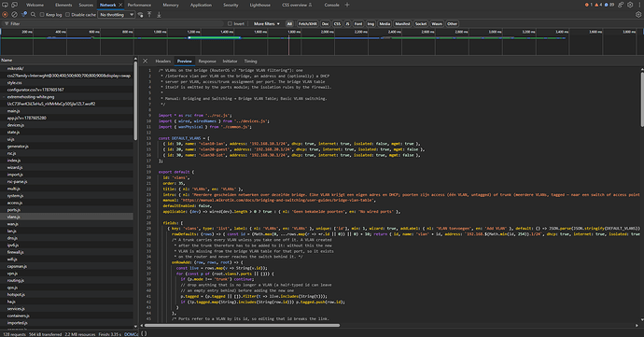The width and height of the screenshot is (644, 337).
Task: Toggle the Fetch/XHR filter
Action: click(308, 24)
